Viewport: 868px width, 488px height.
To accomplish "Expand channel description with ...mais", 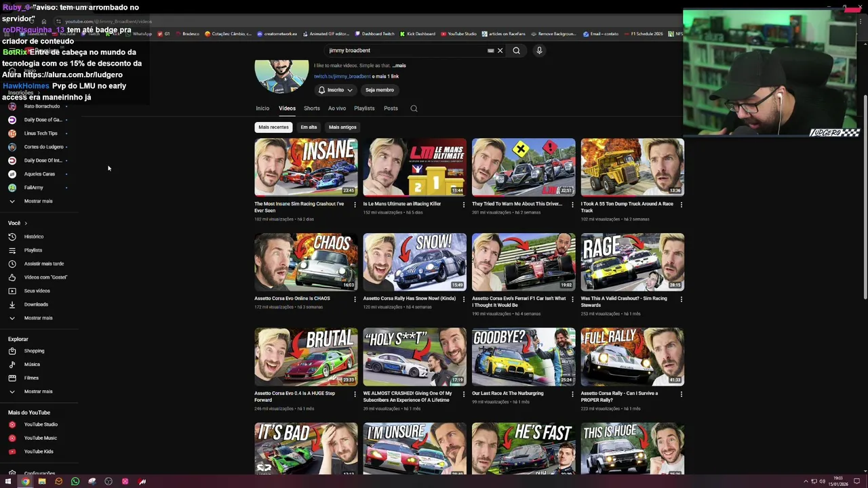I will (x=399, y=66).
